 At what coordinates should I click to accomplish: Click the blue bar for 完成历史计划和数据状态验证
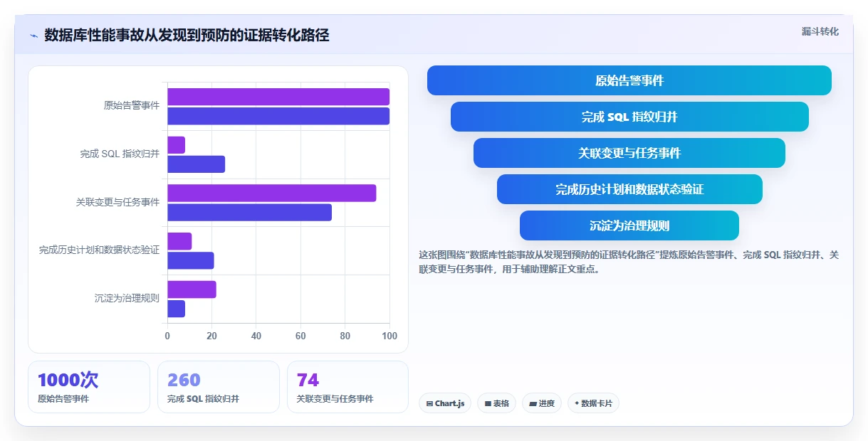tap(190, 260)
